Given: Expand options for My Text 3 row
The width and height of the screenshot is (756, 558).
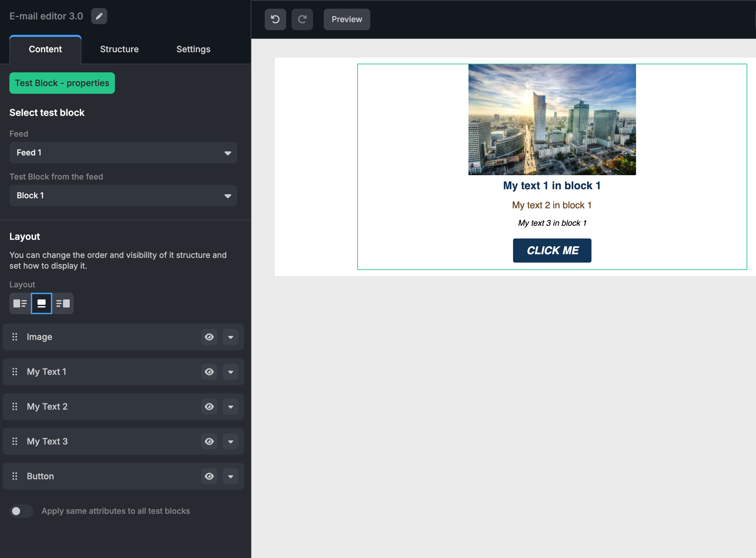Looking at the screenshot, I should tap(231, 441).
